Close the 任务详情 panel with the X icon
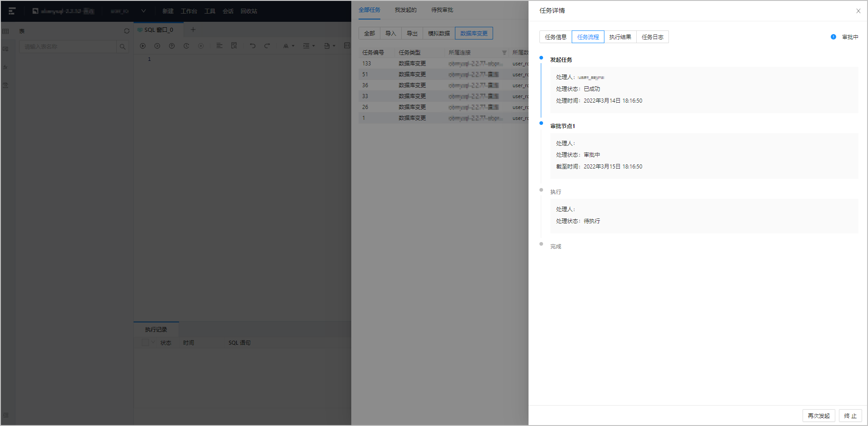This screenshot has height=426, width=868. tap(858, 11)
